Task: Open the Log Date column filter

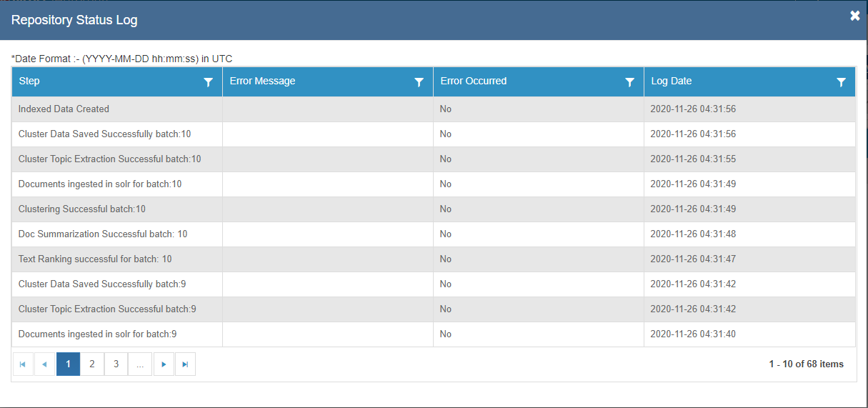Action: tap(841, 82)
